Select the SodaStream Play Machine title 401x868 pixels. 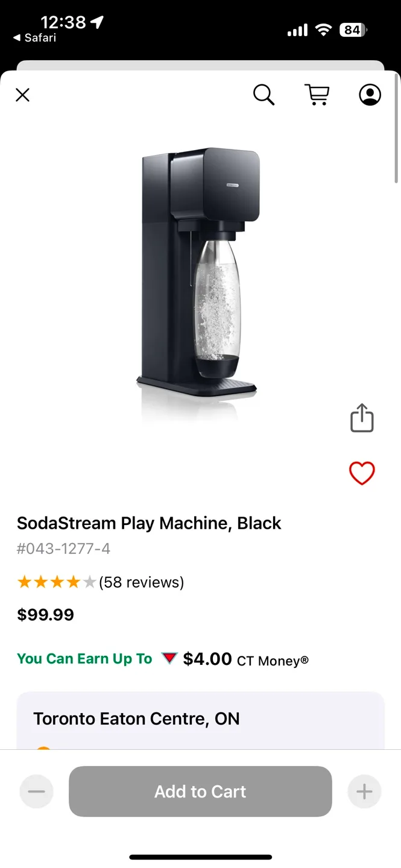point(148,523)
